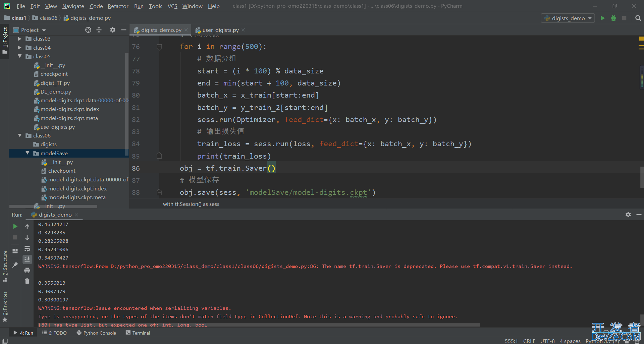Screen dimensions: 644x344
Task: Open Project panel settings gear
Action: (x=113, y=30)
